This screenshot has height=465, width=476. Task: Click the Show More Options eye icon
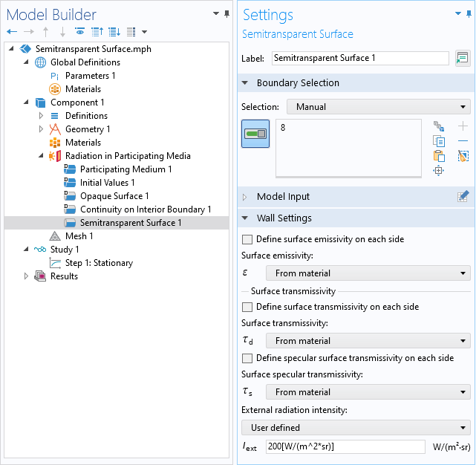pos(79,32)
